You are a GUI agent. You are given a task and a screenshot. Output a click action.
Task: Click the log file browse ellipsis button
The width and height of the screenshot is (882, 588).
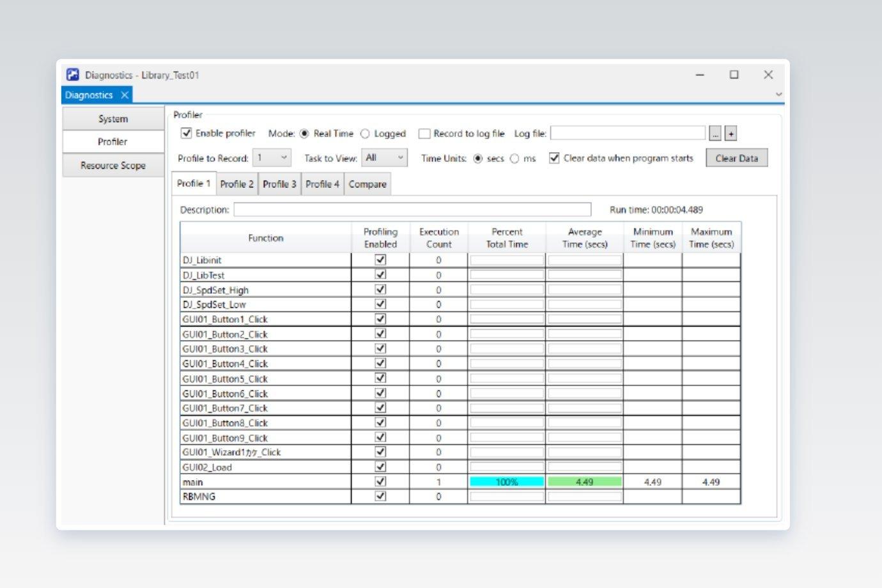[715, 134]
